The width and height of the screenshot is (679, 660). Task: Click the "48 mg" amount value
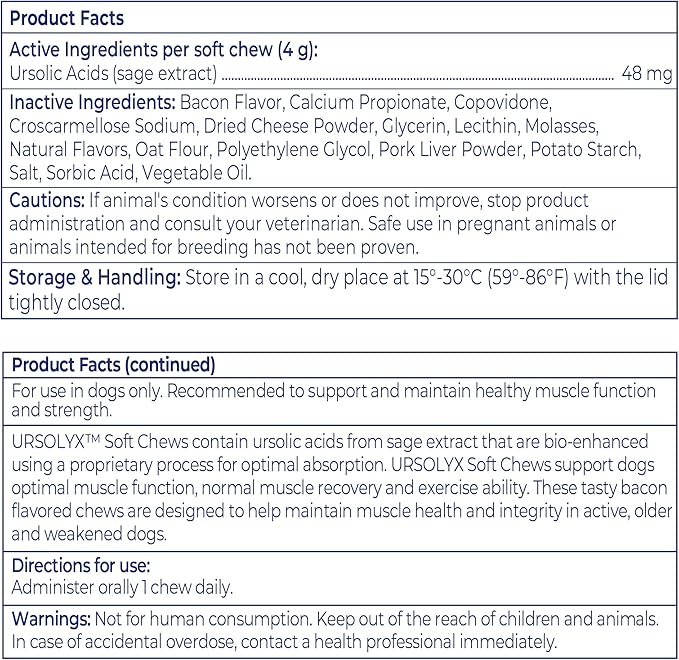pos(646,73)
